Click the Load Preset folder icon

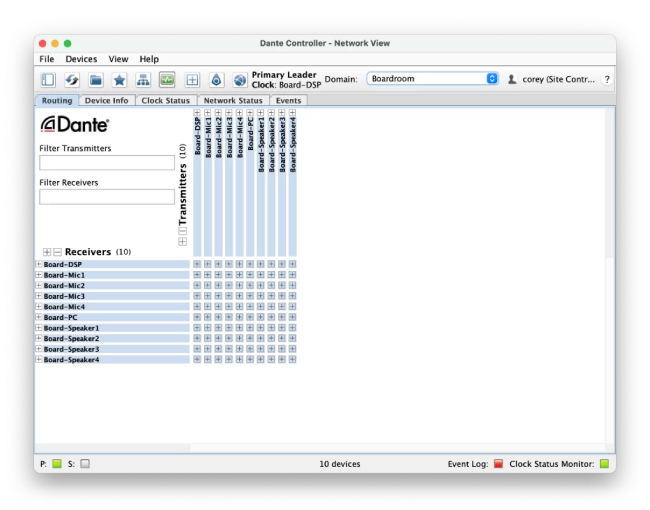[96, 79]
